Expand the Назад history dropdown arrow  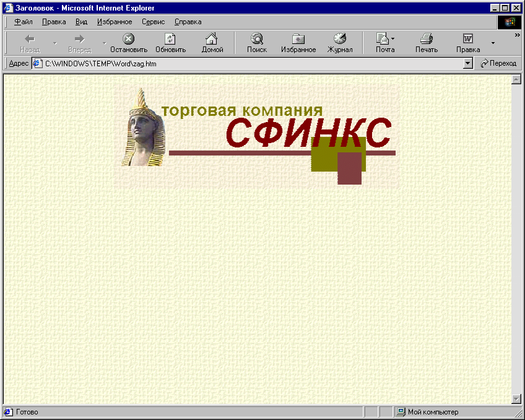point(55,43)
